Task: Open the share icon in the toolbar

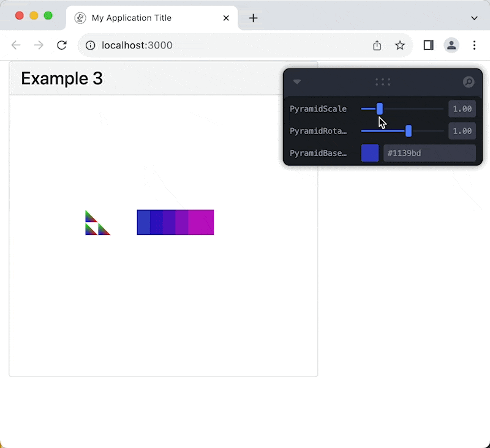Action: click(377, 45)
